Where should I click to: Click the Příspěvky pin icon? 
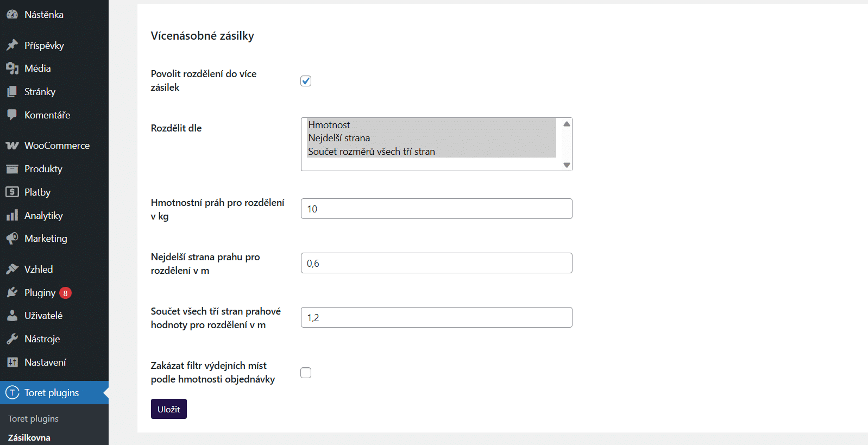coord(12,45)
